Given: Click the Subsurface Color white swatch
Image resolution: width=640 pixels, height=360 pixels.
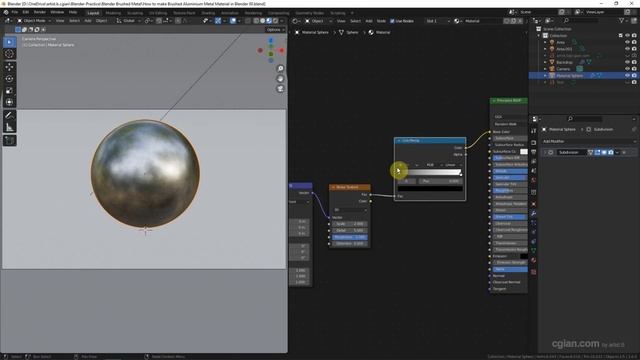Looking at the screenshot, I should coord(524,151).
